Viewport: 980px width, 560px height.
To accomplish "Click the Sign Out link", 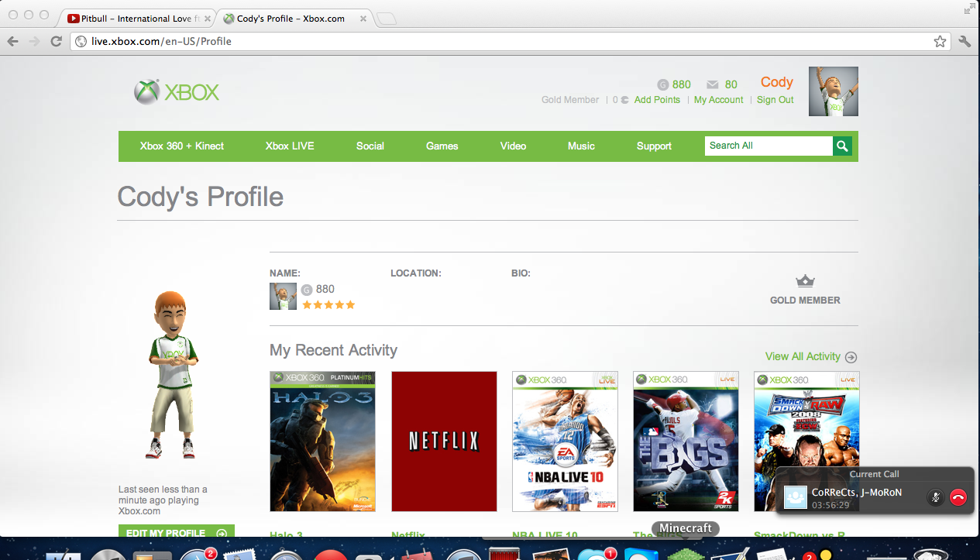I will [x=775, y=100].
